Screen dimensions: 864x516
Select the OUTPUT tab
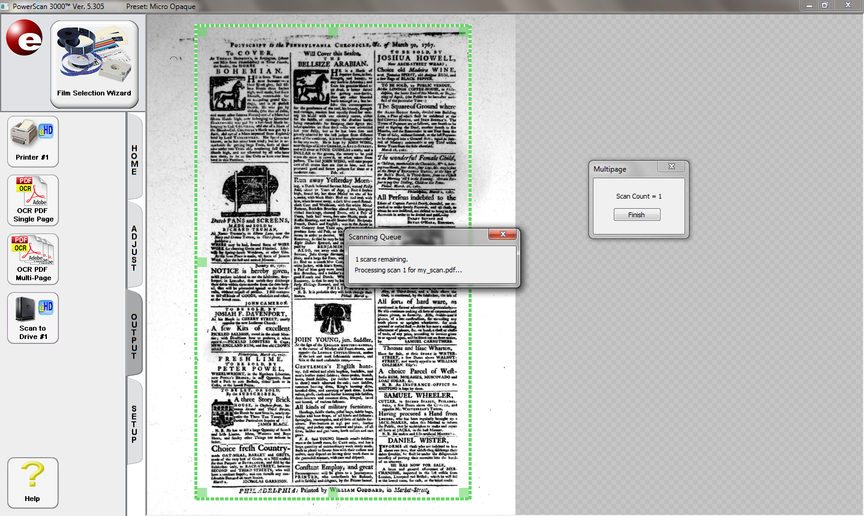(x=136, y=335)
